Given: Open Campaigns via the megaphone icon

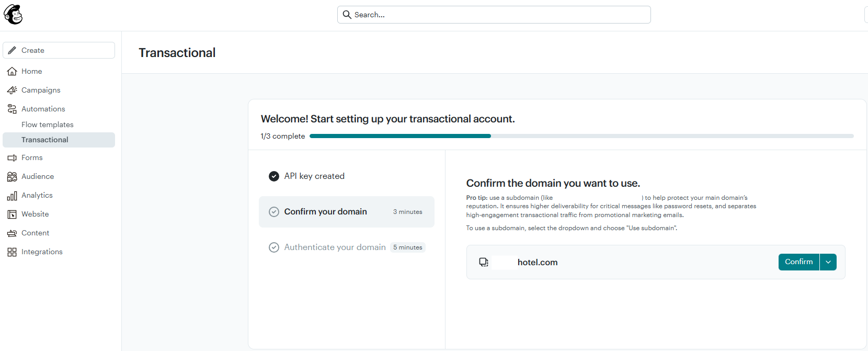Looking at the screenshot, I should click(12, 90).
